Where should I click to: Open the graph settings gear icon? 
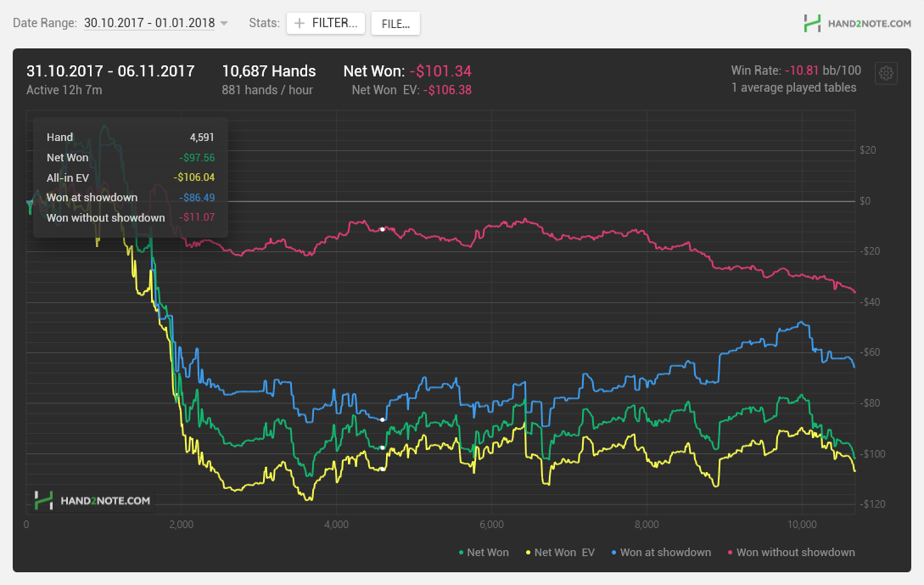point(886,74)
